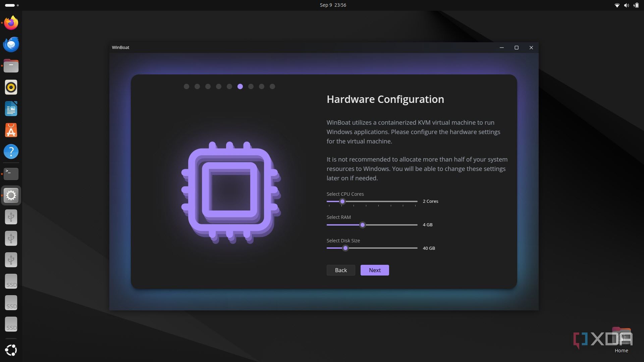Open the second SSD drive icon
Image resolution: width=644 pixels, height=362 pixels.
(11, 303)
